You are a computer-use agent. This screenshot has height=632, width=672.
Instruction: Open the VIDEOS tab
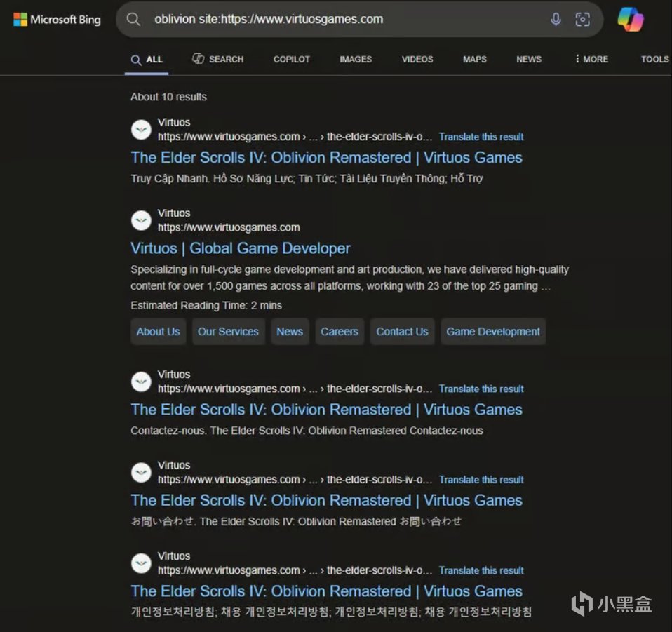coord(417,59)
